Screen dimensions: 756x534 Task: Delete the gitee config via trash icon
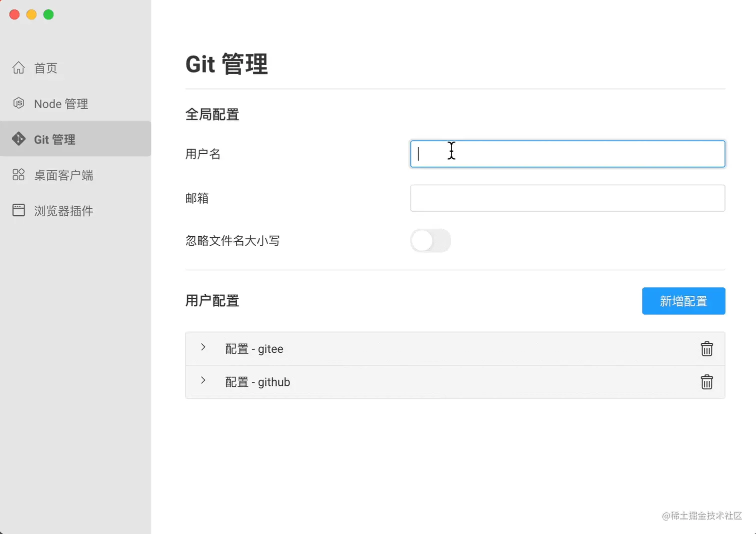coord(706,348)
